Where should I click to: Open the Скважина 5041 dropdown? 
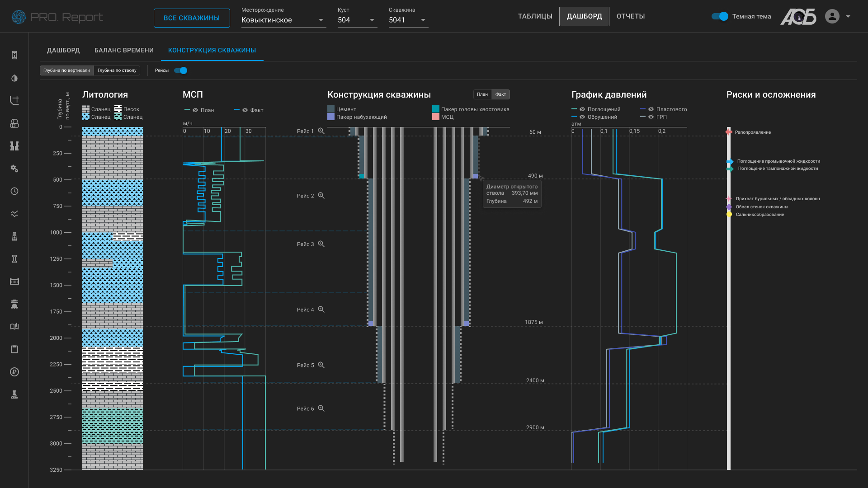click(408, 20)
